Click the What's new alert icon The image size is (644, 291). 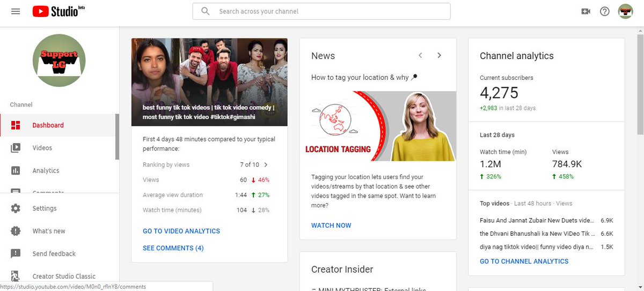click(x=16, y=231)
